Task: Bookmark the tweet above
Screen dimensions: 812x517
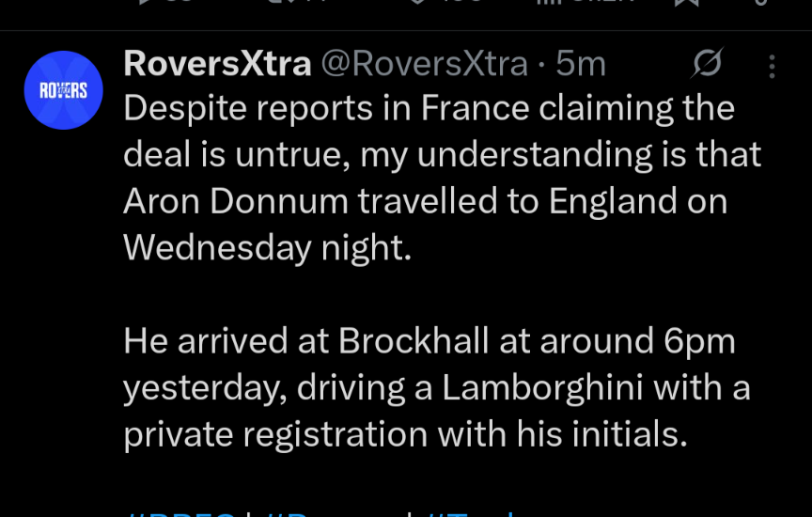Action: [x=686, y=3]
